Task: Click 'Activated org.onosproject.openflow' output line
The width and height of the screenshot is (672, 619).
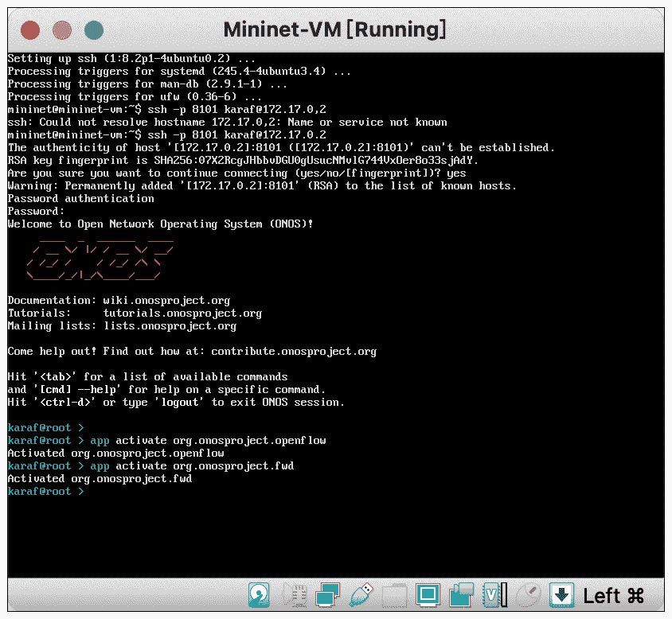Action: [x=115, y=454]
